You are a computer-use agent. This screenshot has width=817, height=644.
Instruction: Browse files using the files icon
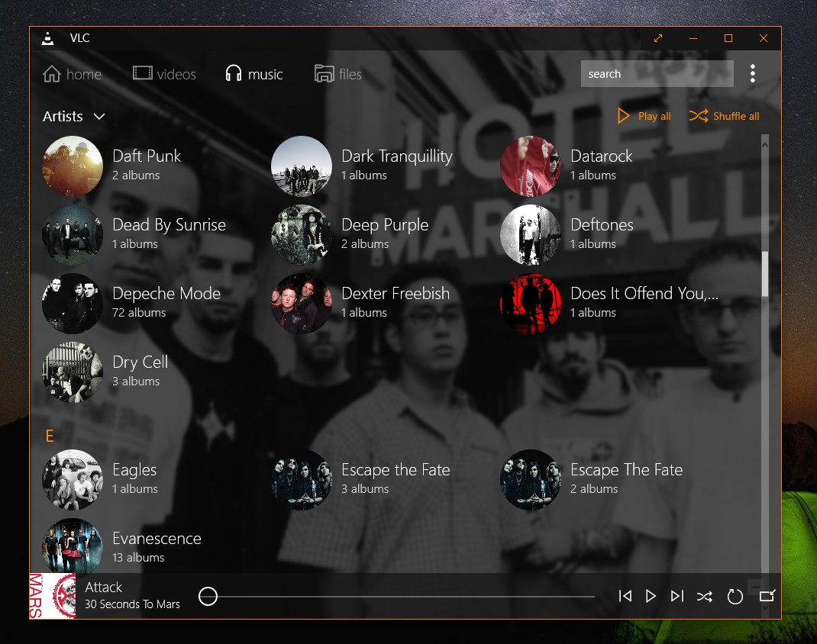(338, 73)
